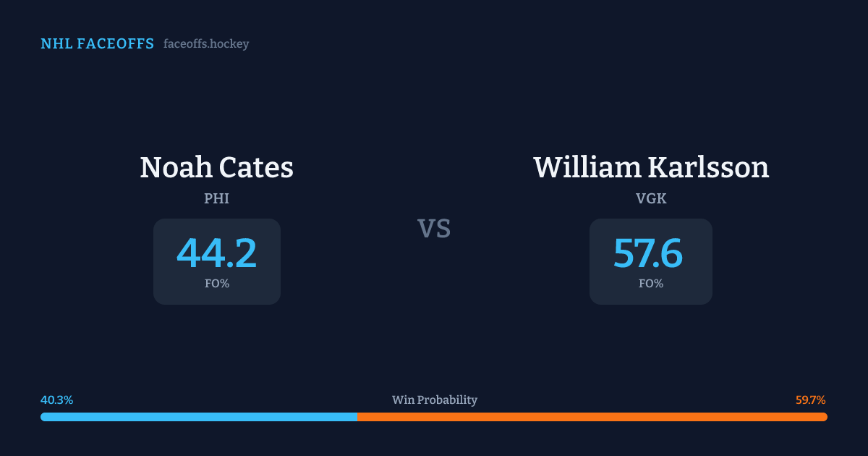Click the 40.3% win probability figure

(x=56, y=400)
